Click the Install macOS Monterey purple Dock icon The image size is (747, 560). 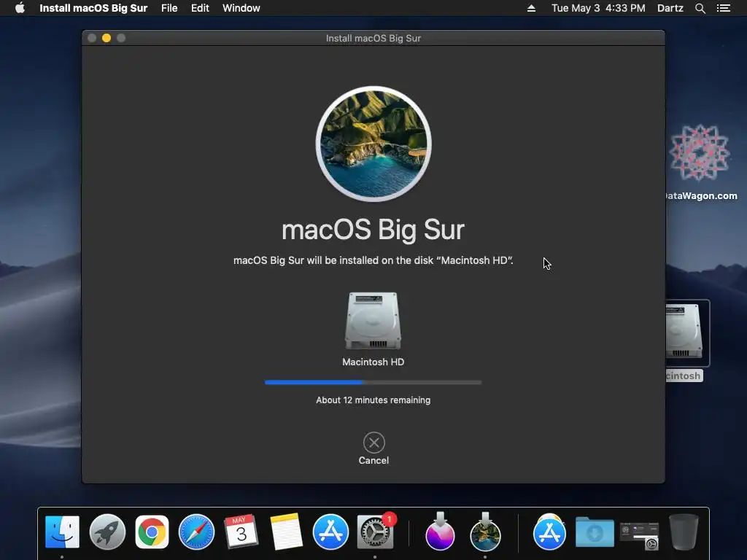click(x=440, y=532)
